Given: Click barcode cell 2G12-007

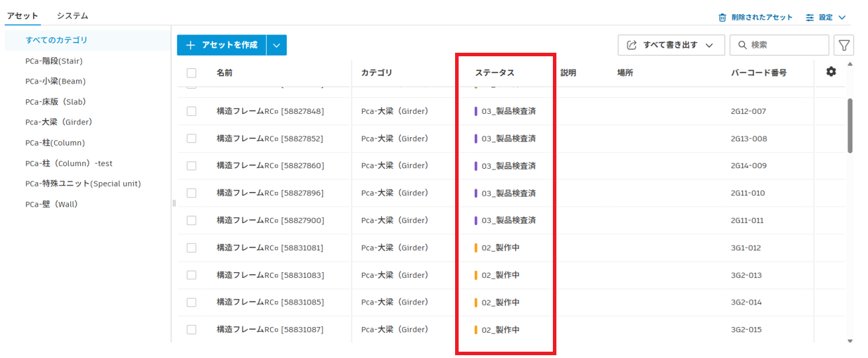Looking at the screenshot, I should click(748, 111).
